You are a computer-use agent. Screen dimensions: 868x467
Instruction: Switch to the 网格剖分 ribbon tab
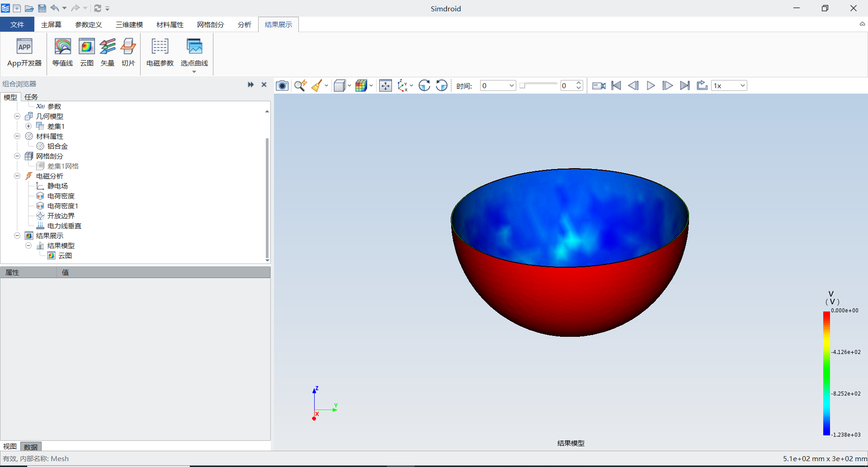tap(211, 24)
